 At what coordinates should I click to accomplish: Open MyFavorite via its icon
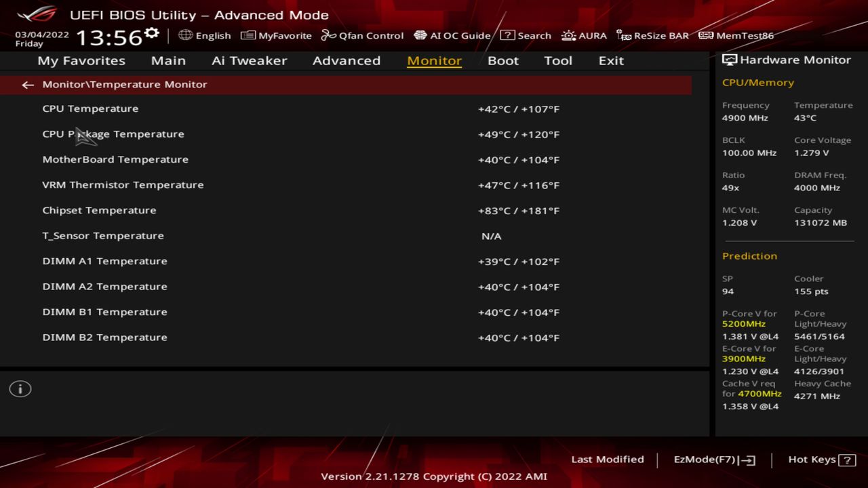[x=248, y=35]
